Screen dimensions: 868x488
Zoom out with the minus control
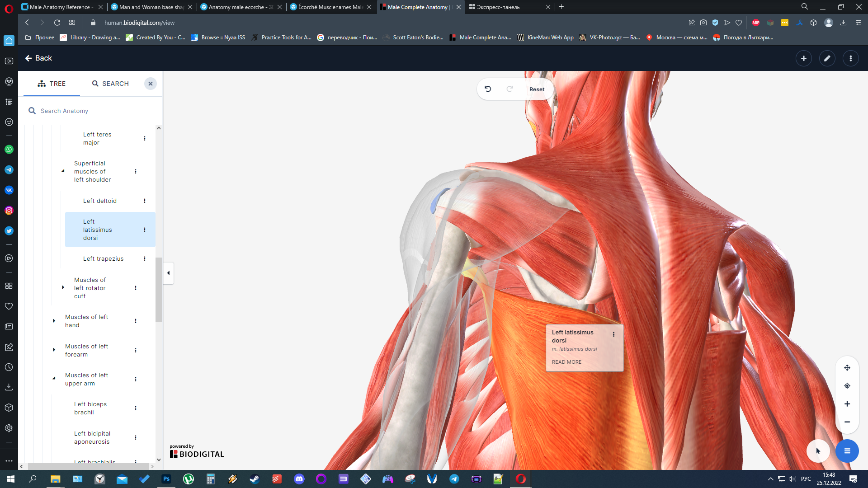[847, 422]
